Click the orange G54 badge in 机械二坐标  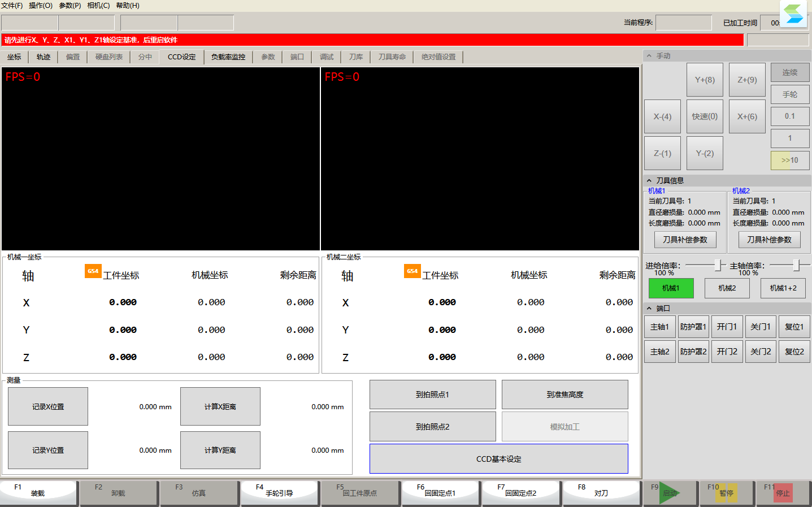pyautogui.click(x=412, y=271)
